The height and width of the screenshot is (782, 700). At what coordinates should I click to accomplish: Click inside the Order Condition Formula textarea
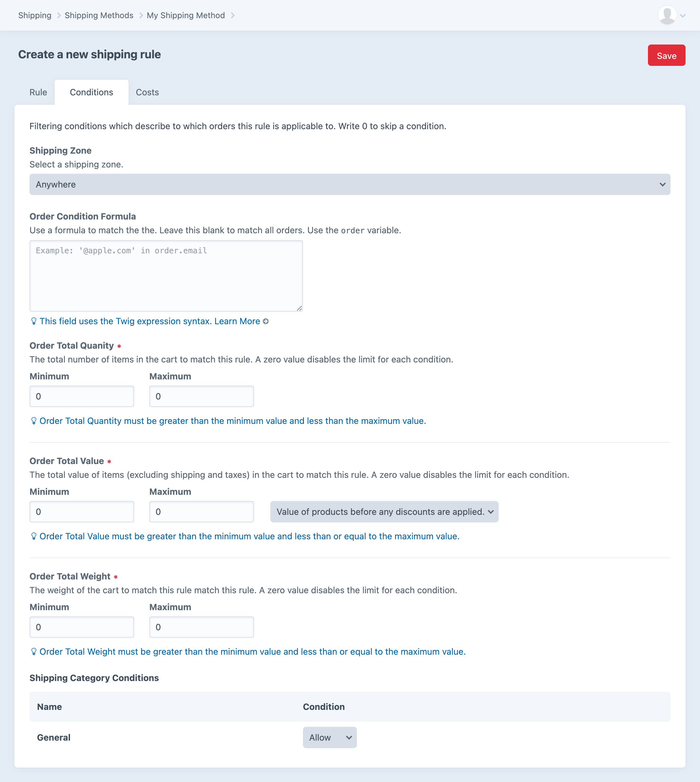[x=166, y=276]
